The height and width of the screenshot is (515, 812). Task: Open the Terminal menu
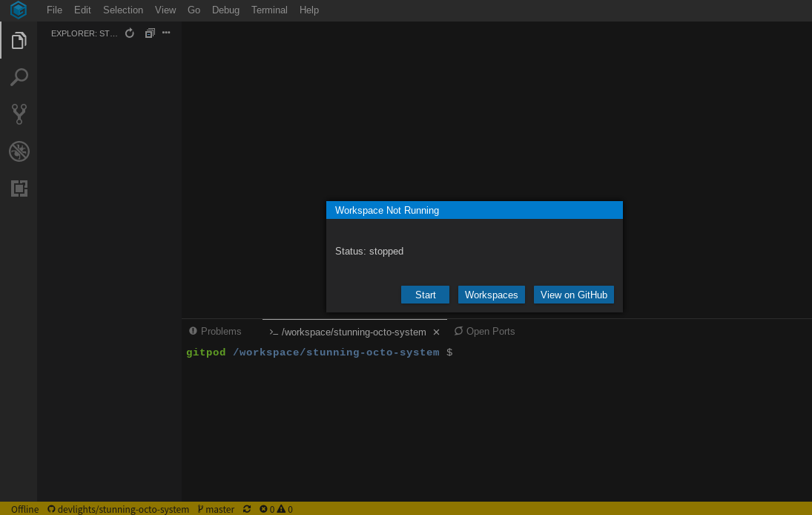click(x=269, y=10)
